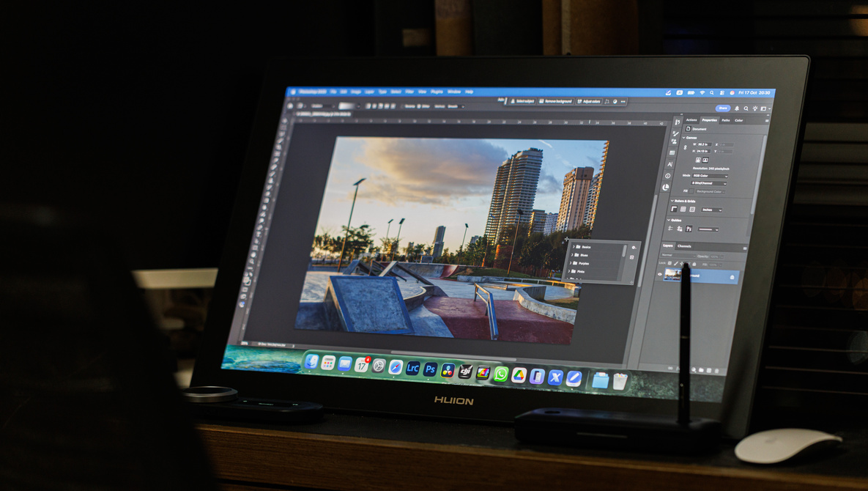The height and width of the screenshot is (491, 868).
Task: Click the Document icon in the Properties panel
Action: 688,129
